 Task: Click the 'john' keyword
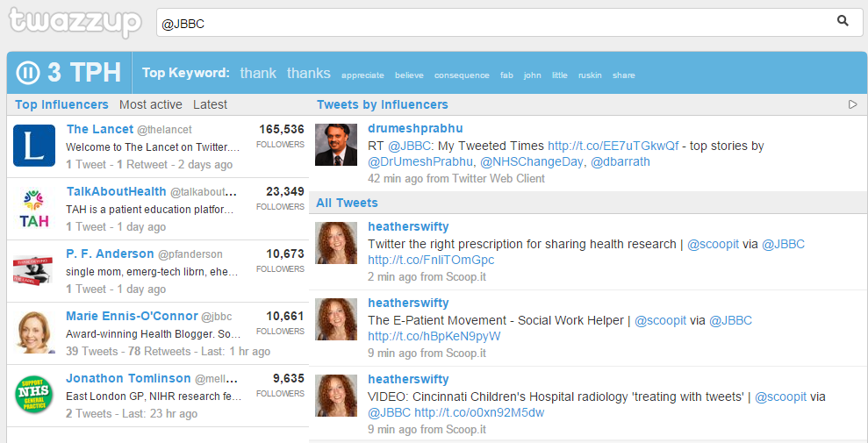(533, 75)
